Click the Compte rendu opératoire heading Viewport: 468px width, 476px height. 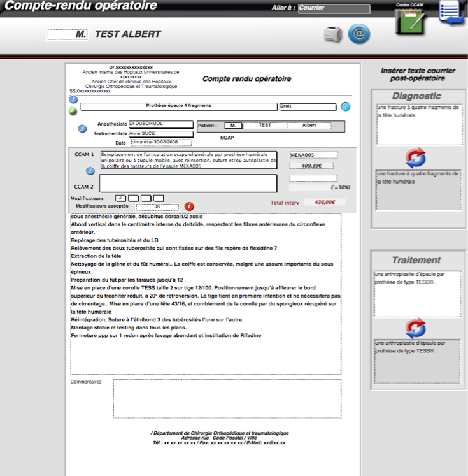click(246, 79)
